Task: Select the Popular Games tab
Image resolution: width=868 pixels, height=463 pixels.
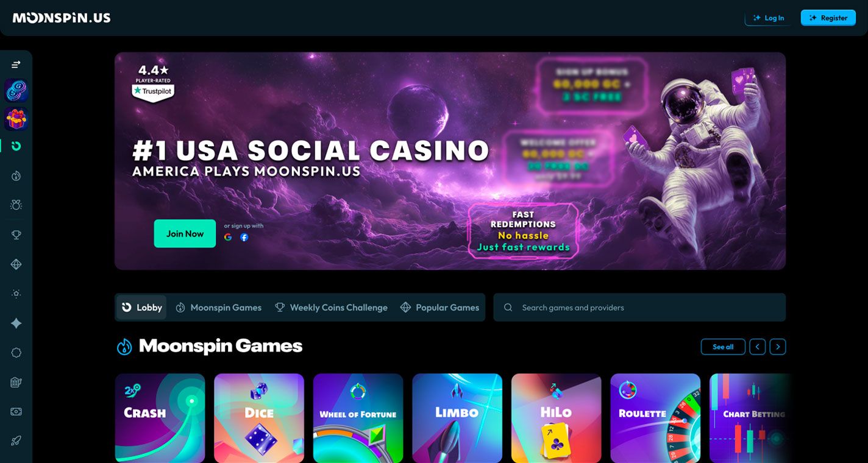Action: click(x=439, y=308)
